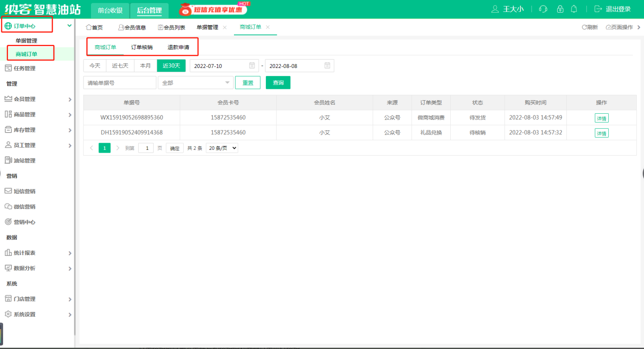This screenshot has width=644, height=349.
Task: Click the 重置 button
Action: 248,83
